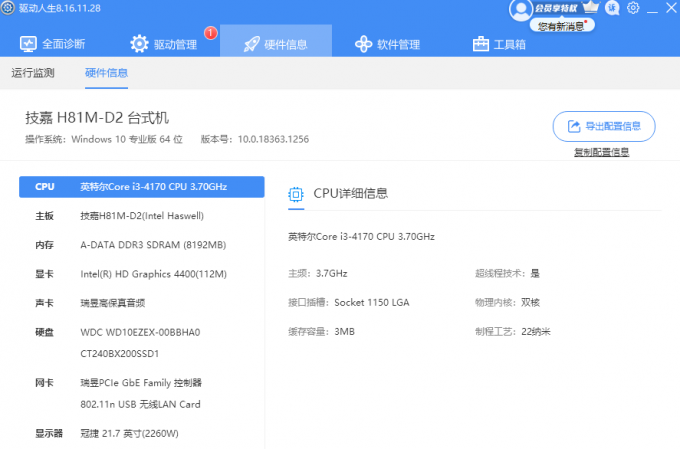Click the CT240BX200SSD1 disk entry
Image resolution: width=680 pixels, height=449 pixels.
point(120,354)
